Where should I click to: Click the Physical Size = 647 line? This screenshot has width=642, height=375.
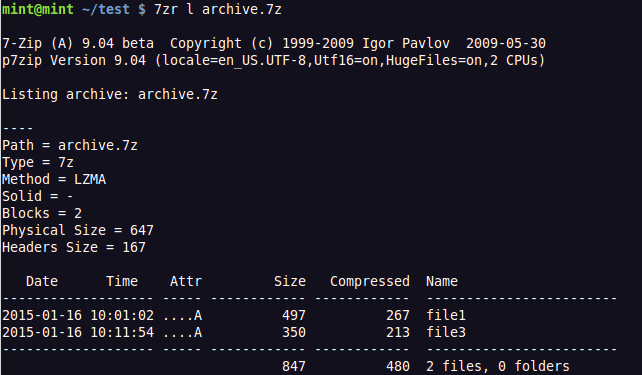(78, 230)
